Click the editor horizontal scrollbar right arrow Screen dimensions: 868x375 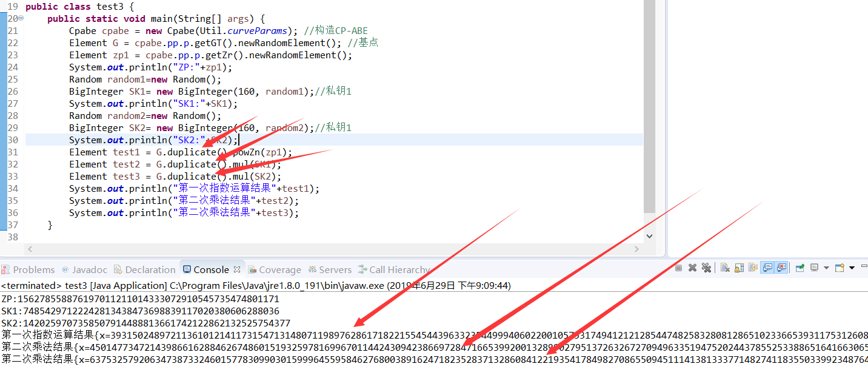tap(636, 249)
